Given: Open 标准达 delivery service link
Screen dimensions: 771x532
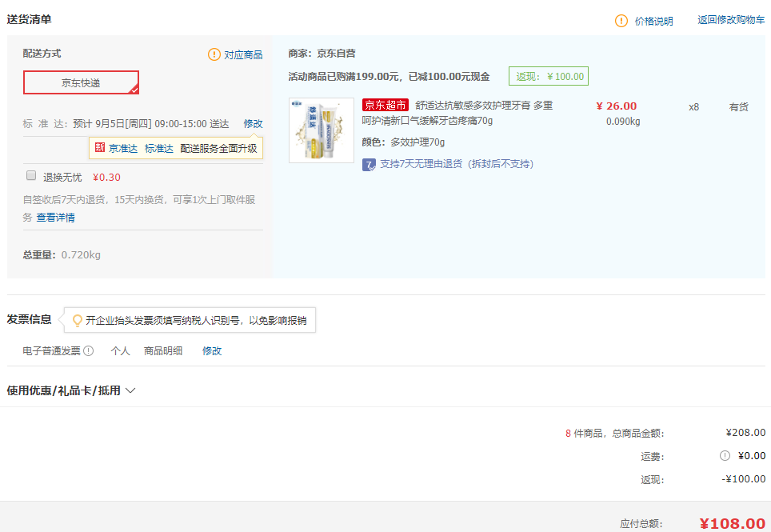Looking at the screenshot, I should (159, 149).
